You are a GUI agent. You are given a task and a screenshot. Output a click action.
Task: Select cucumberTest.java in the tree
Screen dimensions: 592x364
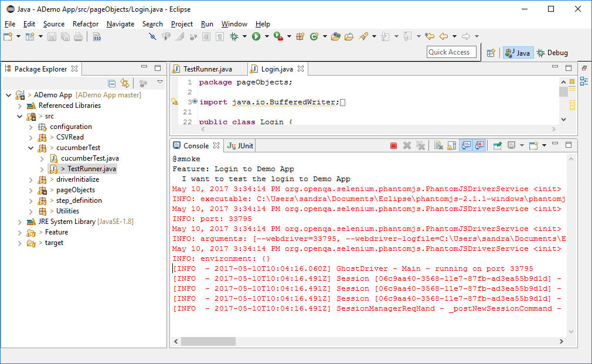pyautogui.click(x=90, y=159)
